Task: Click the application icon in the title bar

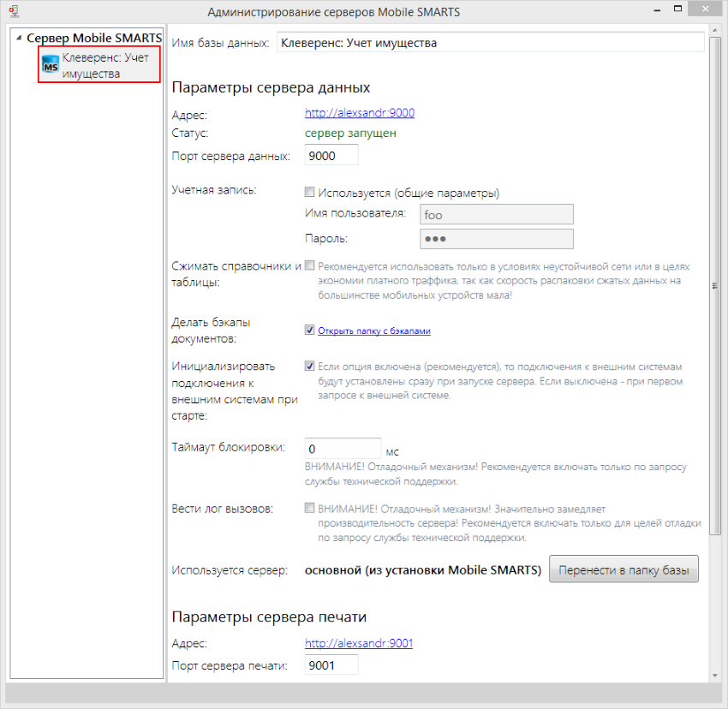Action: click(x=14, y=11)
